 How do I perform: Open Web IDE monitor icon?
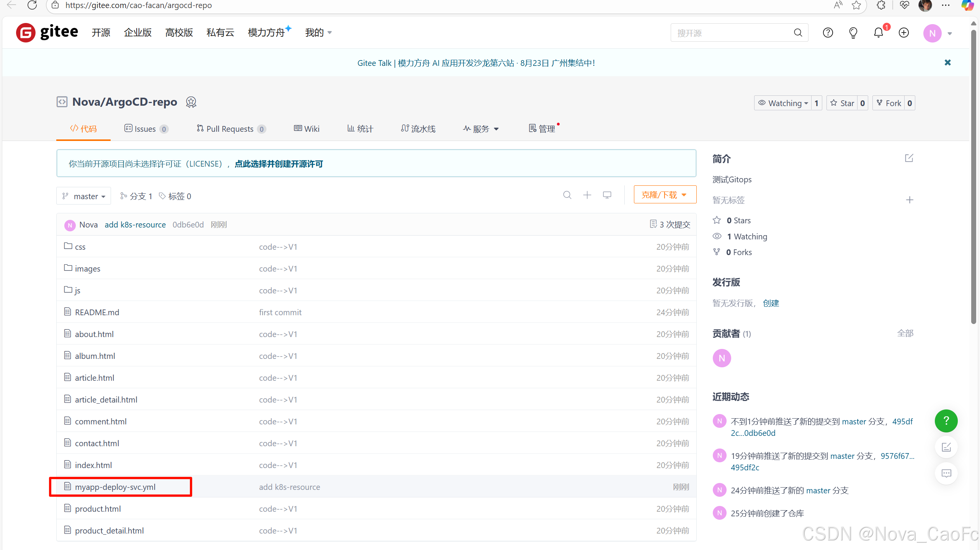(607, 195)
